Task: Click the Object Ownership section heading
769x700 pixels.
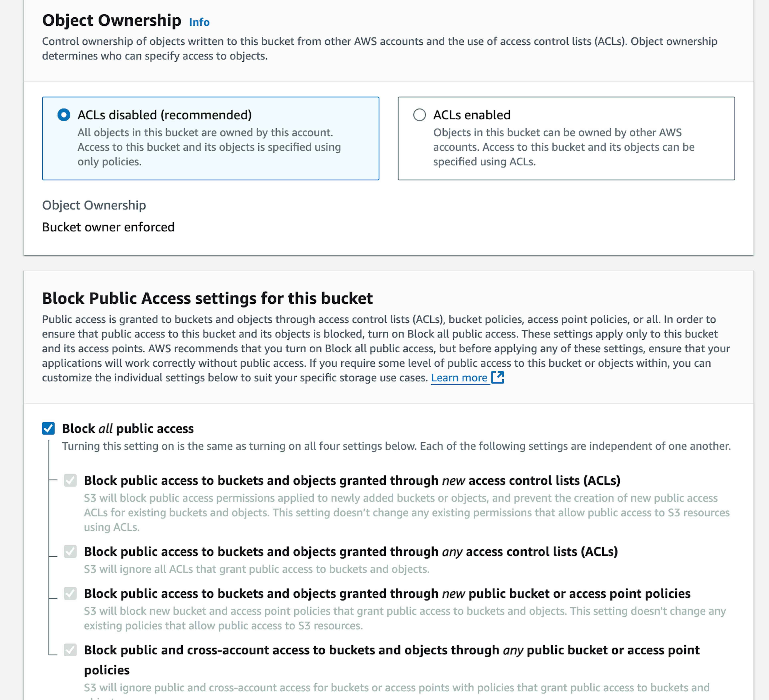Action: [112, 20]
